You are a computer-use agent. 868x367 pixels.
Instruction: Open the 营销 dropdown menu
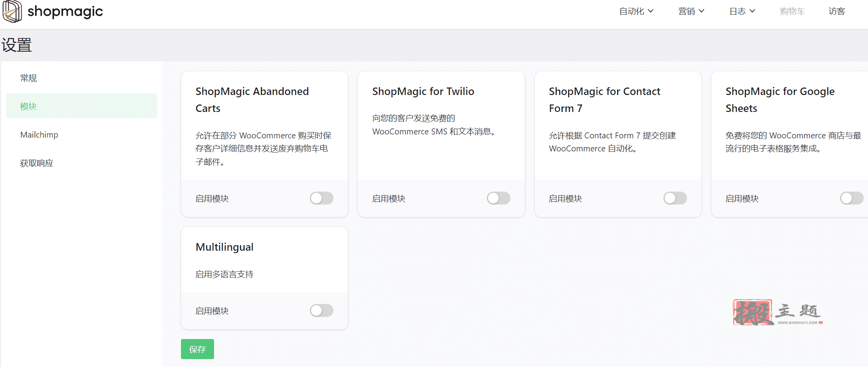pyautogui.click(x=691, y=11)
